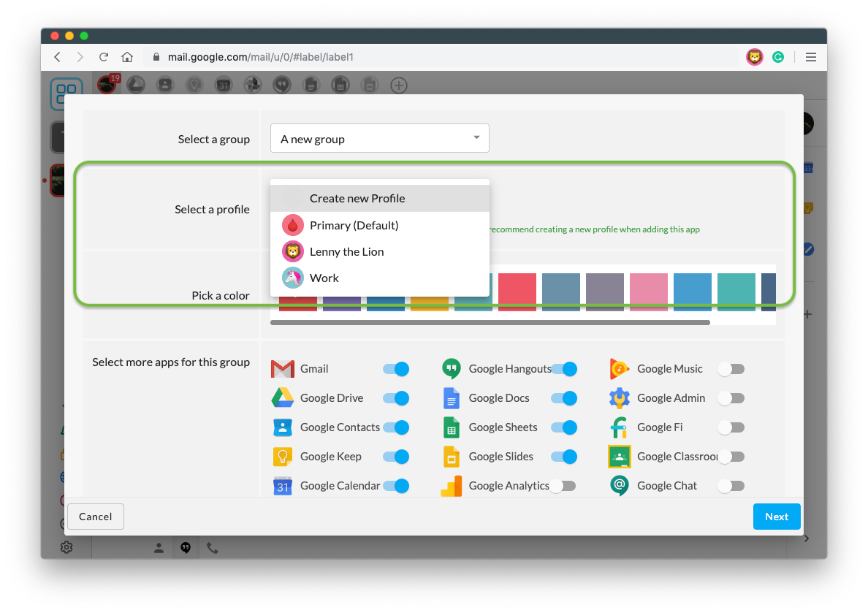The image size is (868, 613).
Task: Click the Google Drive triangle icon in the list
Action: click(x=282, y=398)
